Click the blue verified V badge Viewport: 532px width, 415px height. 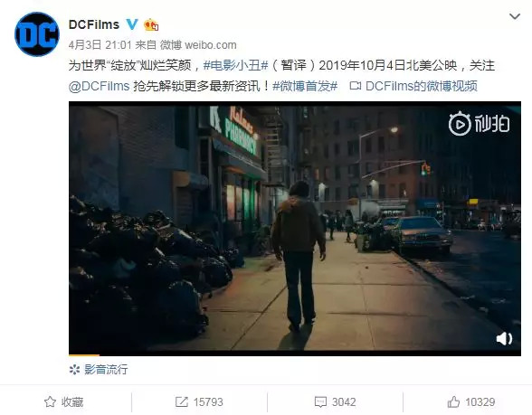132,24
